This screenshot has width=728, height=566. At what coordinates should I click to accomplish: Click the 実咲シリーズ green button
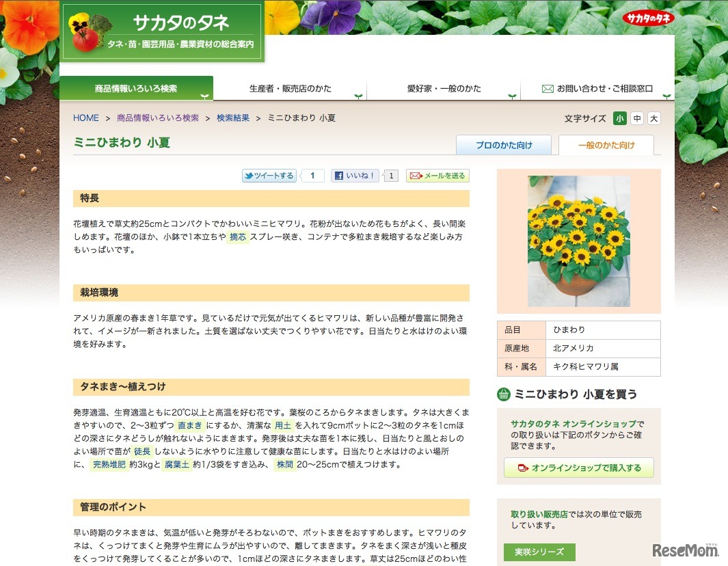(539, 552)
